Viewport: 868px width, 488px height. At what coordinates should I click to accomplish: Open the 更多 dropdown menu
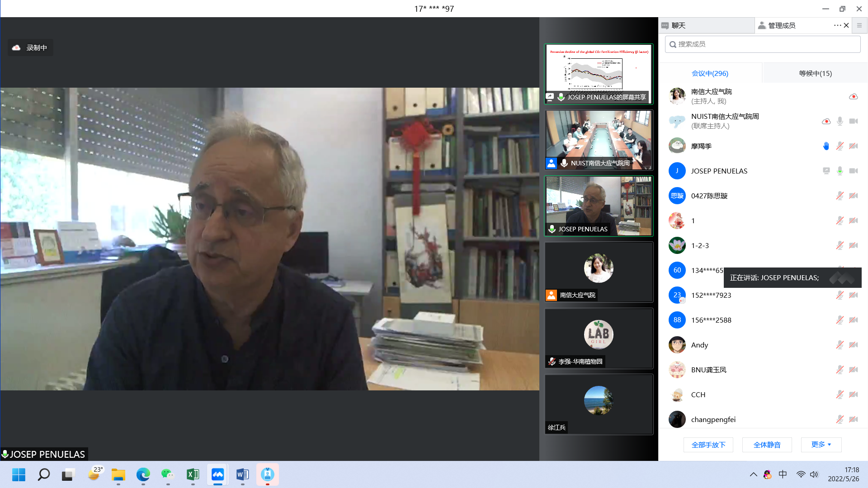[821, 445]
